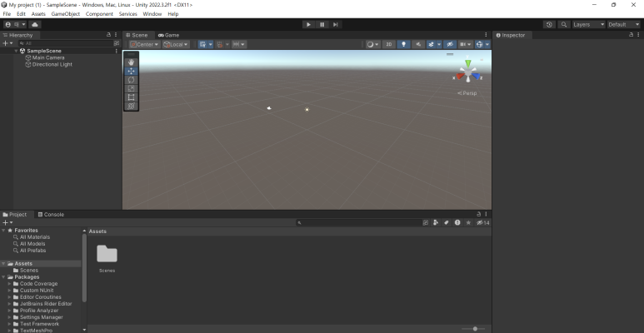Save search star icon in Project

coord(468,222)
